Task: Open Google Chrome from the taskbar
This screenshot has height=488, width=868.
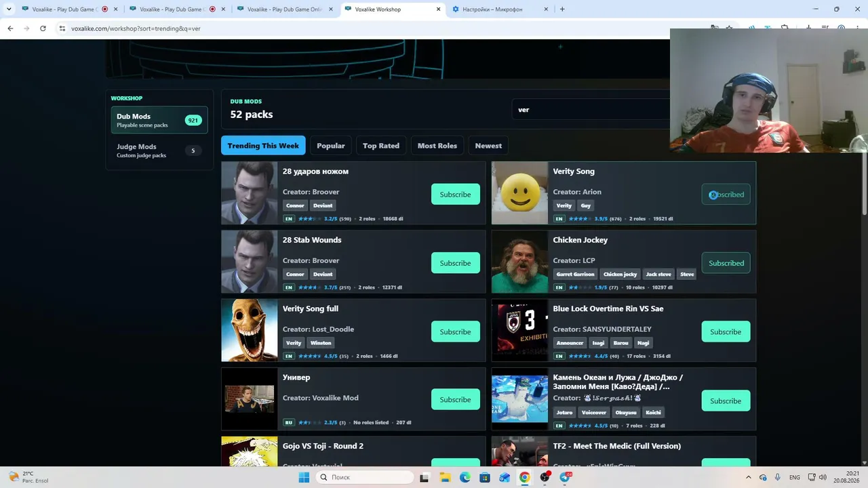Action: 525,477
